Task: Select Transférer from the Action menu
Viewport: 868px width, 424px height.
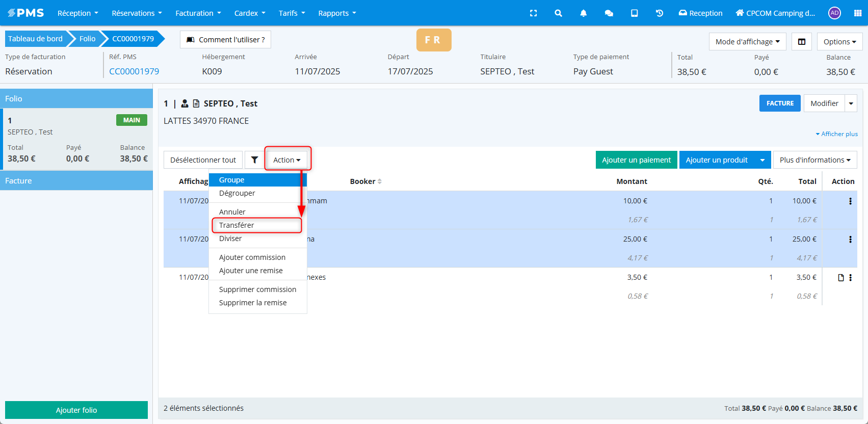Action: click(x=236, y=225)
